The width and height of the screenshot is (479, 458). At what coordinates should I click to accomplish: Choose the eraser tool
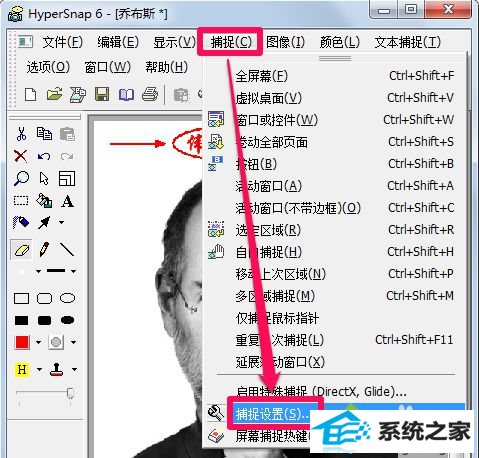(22, 250)
